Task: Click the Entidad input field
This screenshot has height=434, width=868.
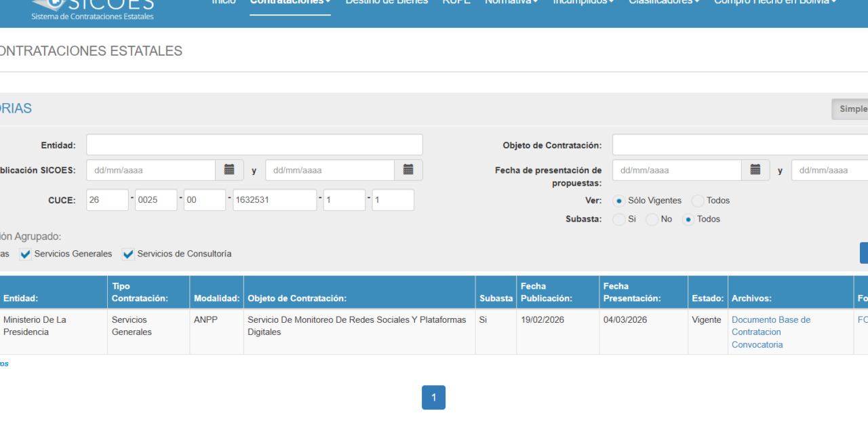Action: point(254,145)
